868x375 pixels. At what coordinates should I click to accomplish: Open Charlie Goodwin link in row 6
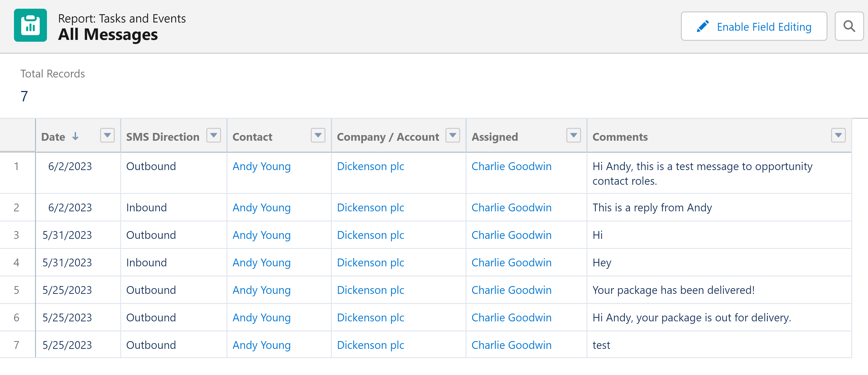pyautogui.click(x=511, y=318)
